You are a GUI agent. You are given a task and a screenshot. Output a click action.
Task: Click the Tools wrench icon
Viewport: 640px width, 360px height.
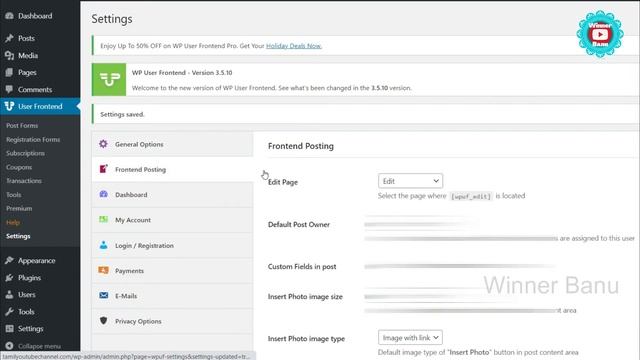point(9,312)
